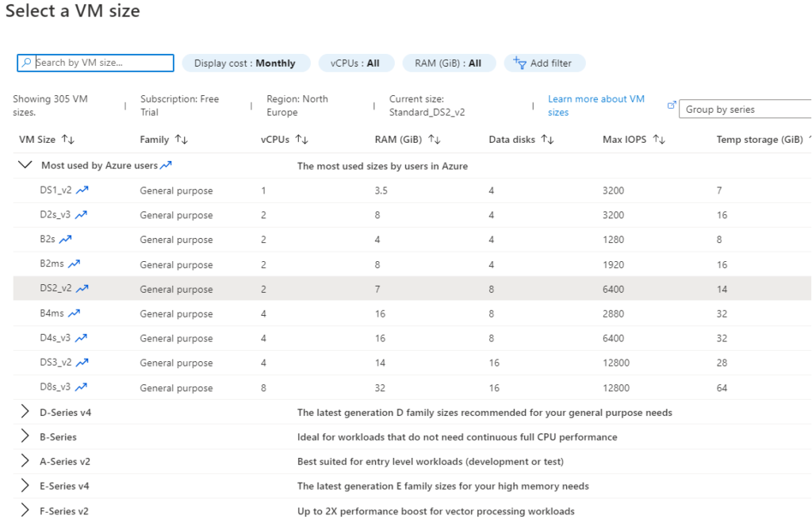
Task: Select the D8s_v3 size row
Action: point(412,388)
